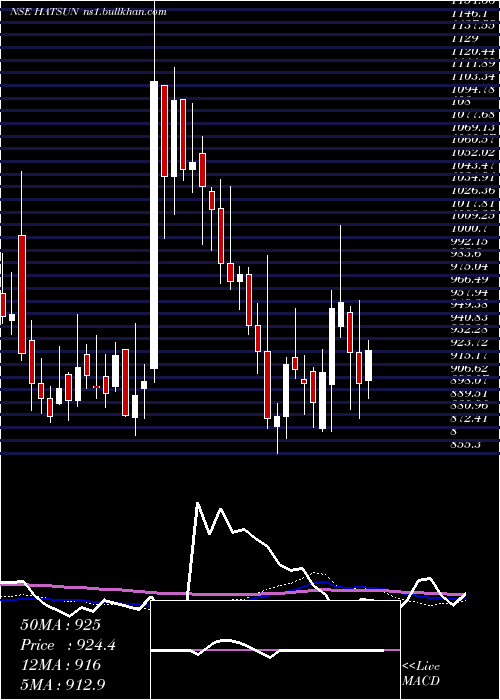
Task: Click the MACD inset panel
Action: (x=275, y=650)
